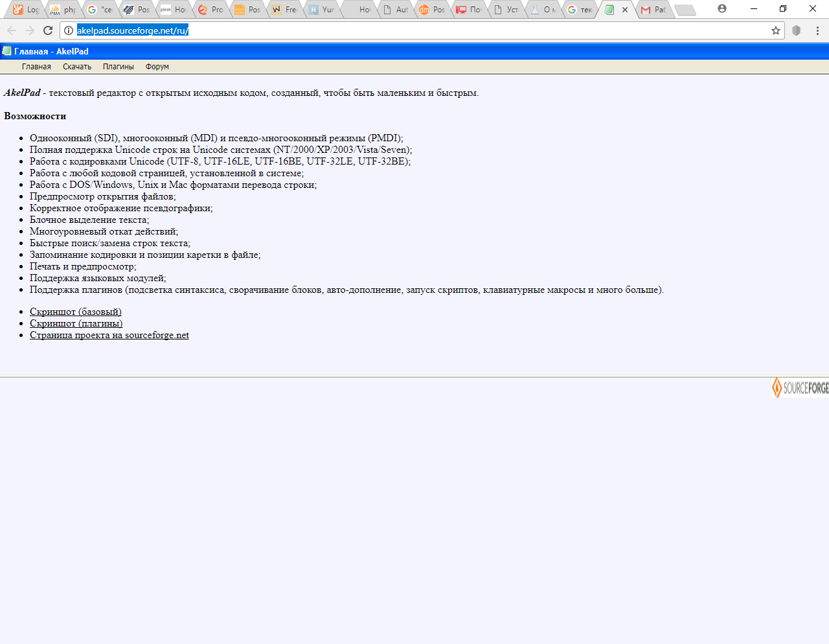
Task: Switch to the Gmail tab
Action: pyautogui.click(x=653, y=10)
